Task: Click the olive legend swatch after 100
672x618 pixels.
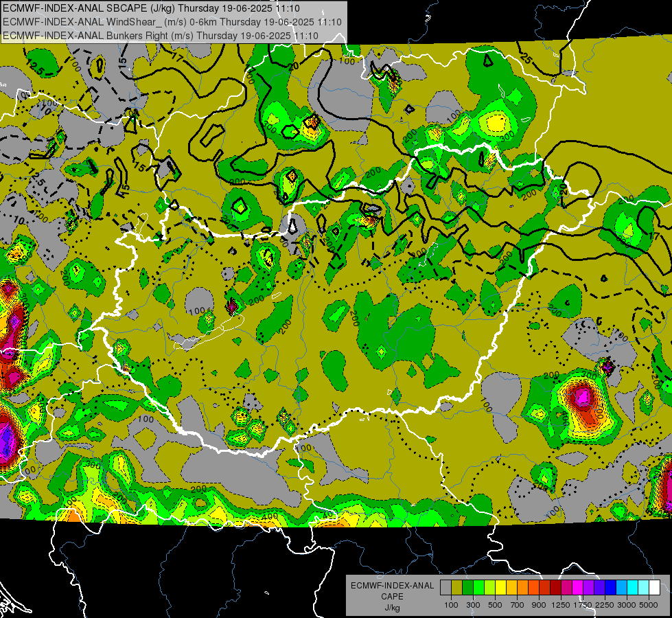Action: click(456, 587)
